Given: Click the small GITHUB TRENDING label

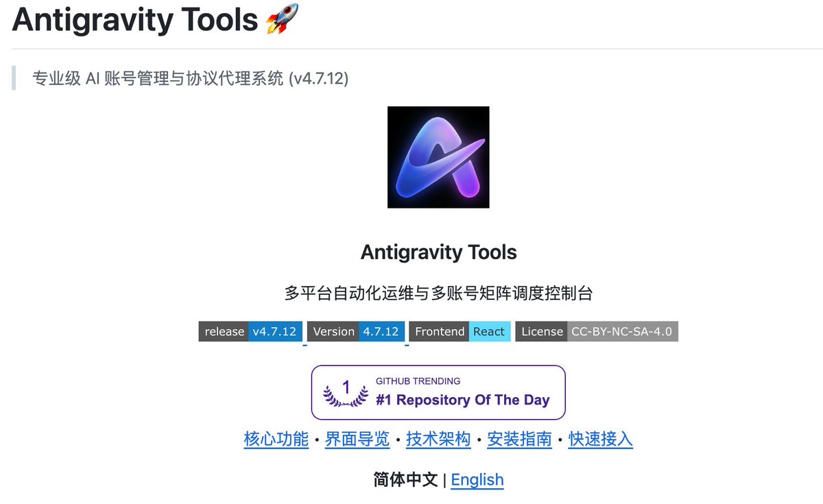Looking at the screenshot, I should (x=418, y=381).
